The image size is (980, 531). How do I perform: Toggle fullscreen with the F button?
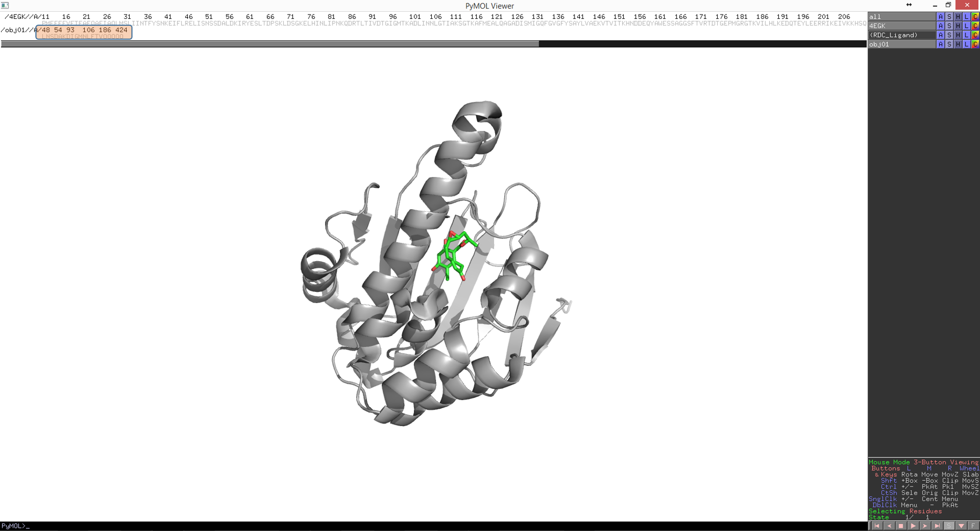click(x=973, y=526)
